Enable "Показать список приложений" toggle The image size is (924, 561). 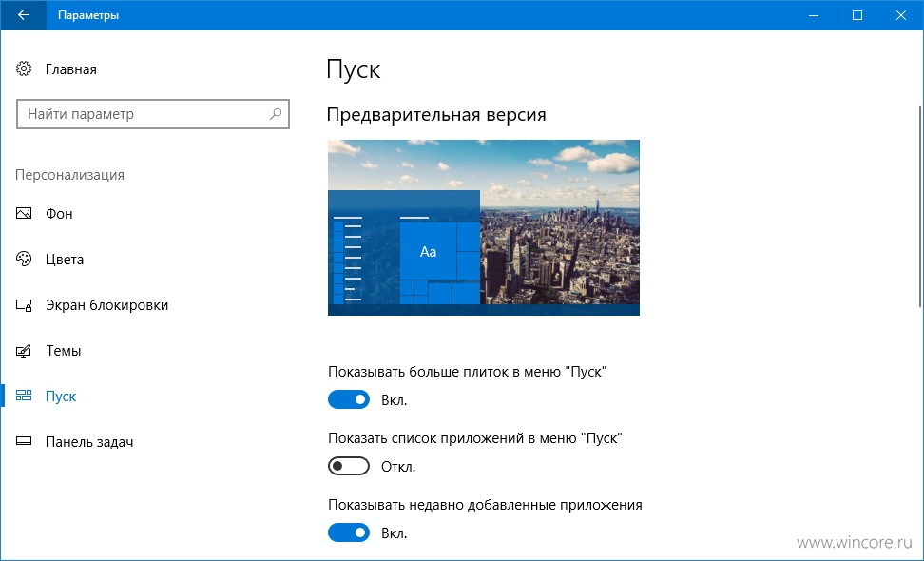(x=349, y=466)
